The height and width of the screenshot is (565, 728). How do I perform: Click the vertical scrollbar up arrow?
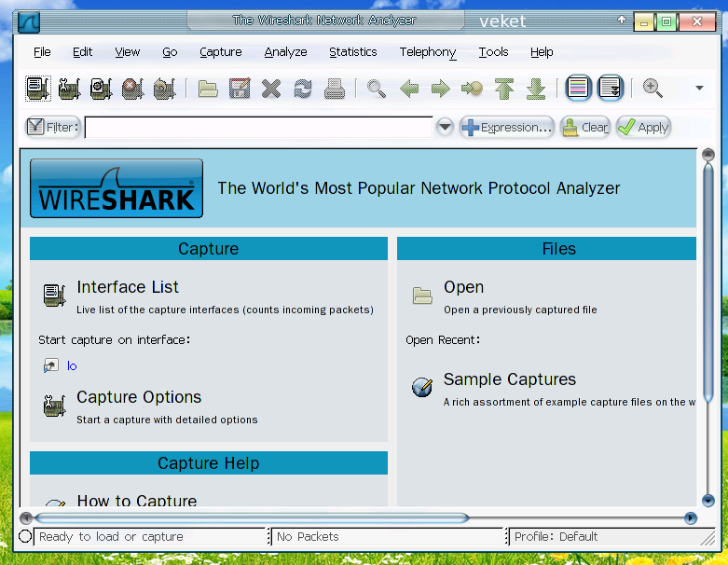(x=708, y=155)
